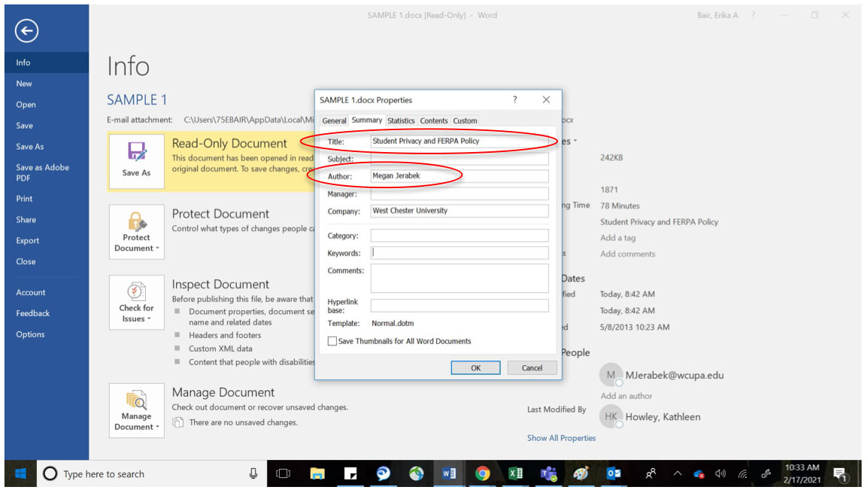The height and width of the screenshot is (493, 868).
Task: Open Task View from the taskbar
Action: [284, 473]
